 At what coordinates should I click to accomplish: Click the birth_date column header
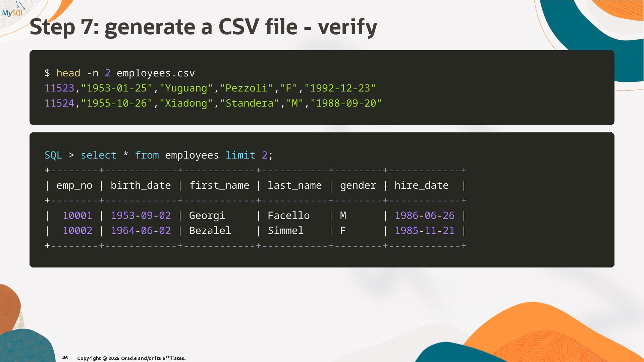141,185
